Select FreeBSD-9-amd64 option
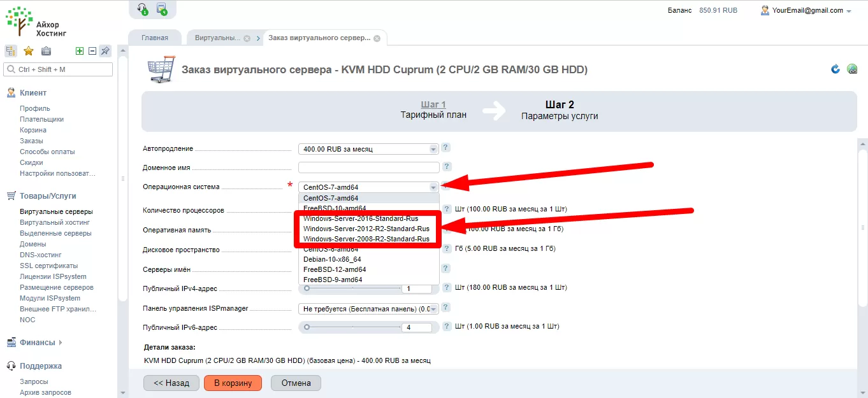Image resolution: width=868 pixels, height=398 pixels. click(x=369, y=280)
